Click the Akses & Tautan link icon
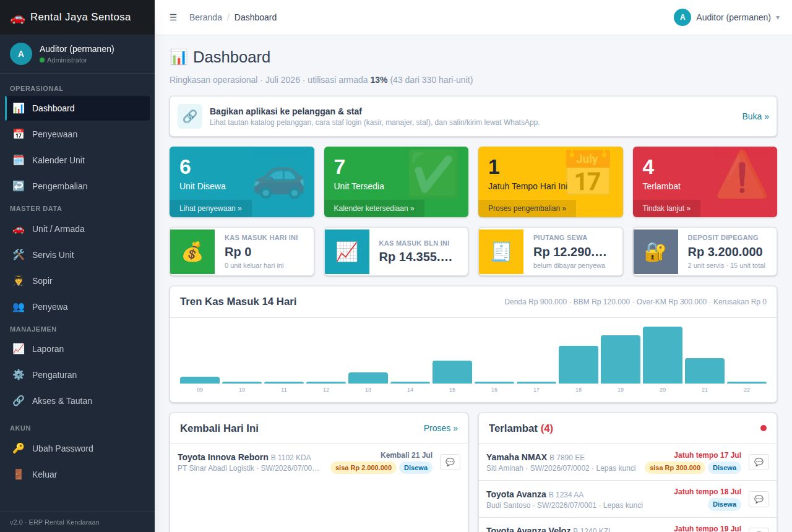792x532 pixels. pos(19,401)
